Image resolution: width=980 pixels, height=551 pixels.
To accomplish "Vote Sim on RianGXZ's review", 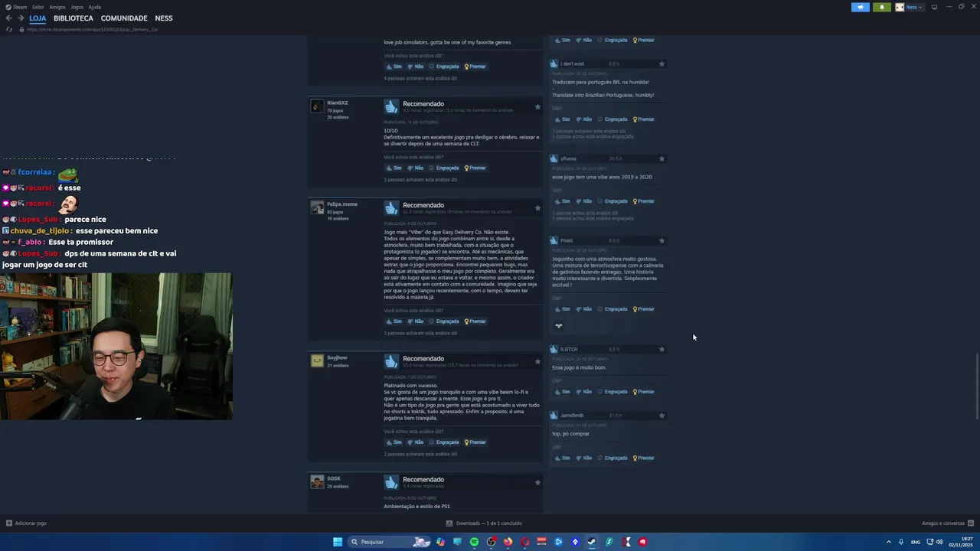I will click(x=394, y=168).
